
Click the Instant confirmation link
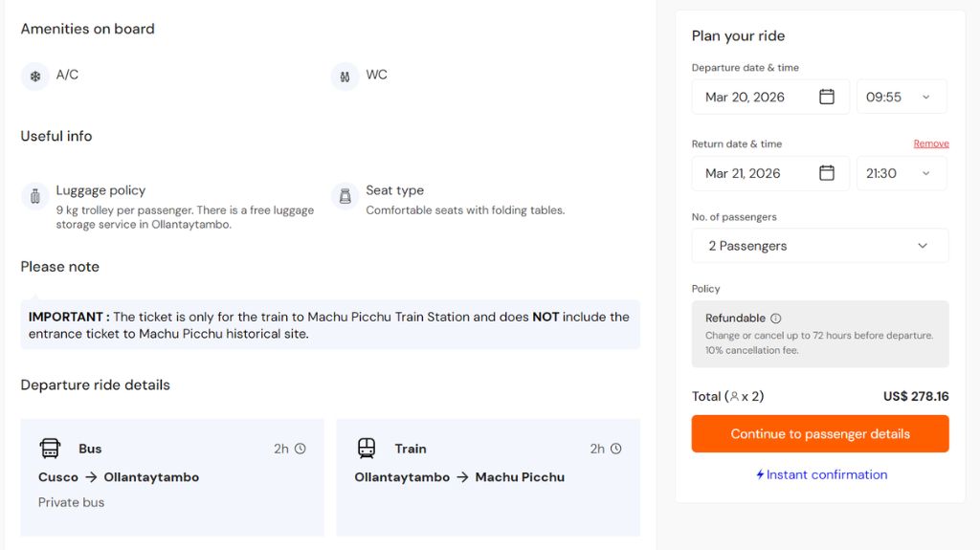[821, 474]
